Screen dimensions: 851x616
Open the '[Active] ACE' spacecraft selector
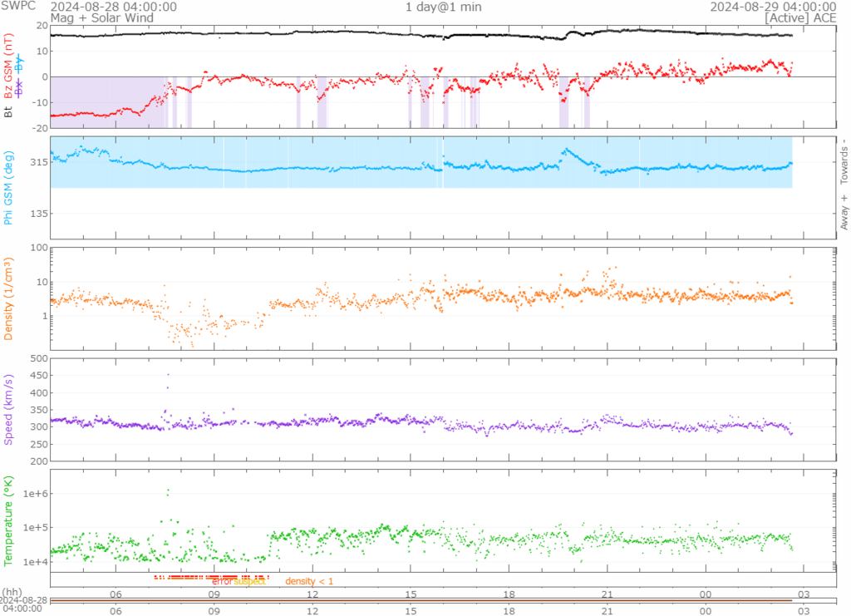(x=800, y=17)
